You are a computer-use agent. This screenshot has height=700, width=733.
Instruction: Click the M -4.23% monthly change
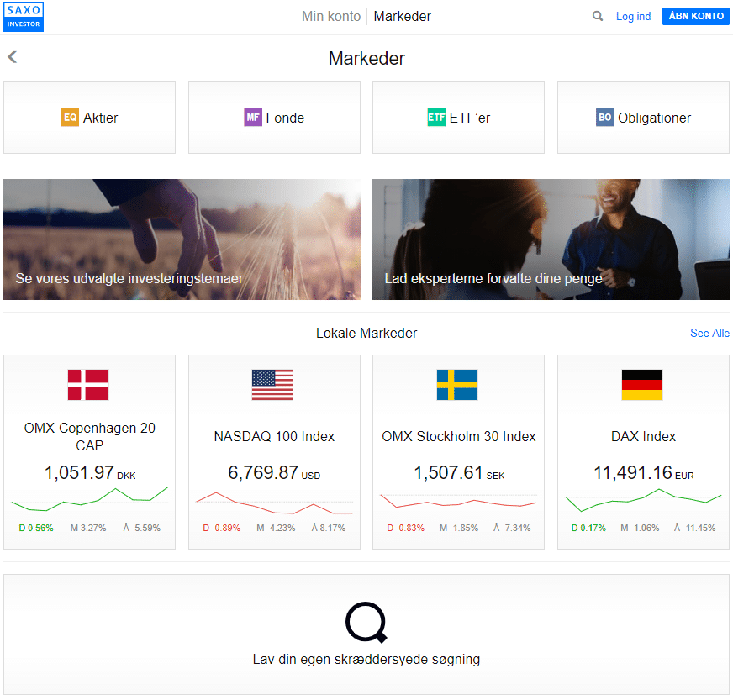pyautogui.click(x=276, y=528)
